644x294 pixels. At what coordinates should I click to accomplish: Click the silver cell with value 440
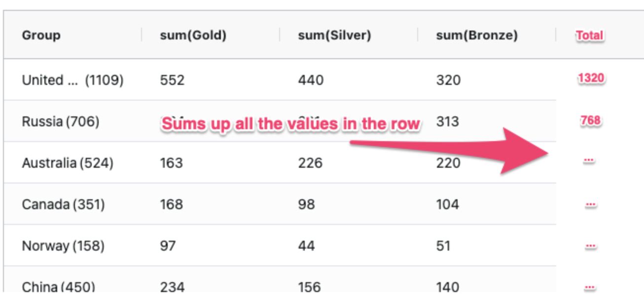pyautogui.click(x=311, y=80)
